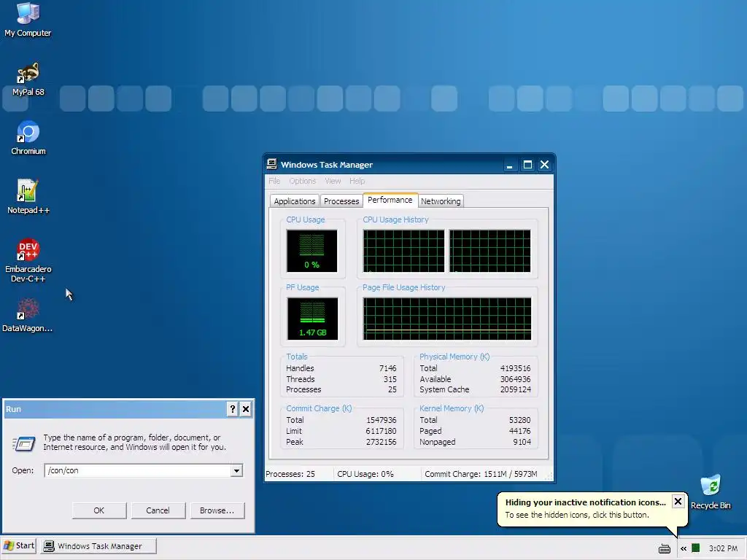Select Windows Task Manager taskbar button
This screenshot has width=747, height=560.
coord(98,546)
